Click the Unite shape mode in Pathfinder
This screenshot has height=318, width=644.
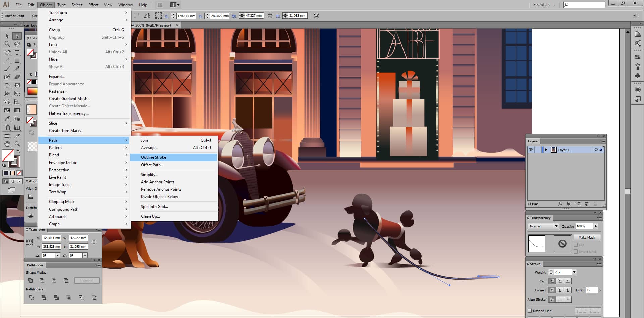coord(31,280)
